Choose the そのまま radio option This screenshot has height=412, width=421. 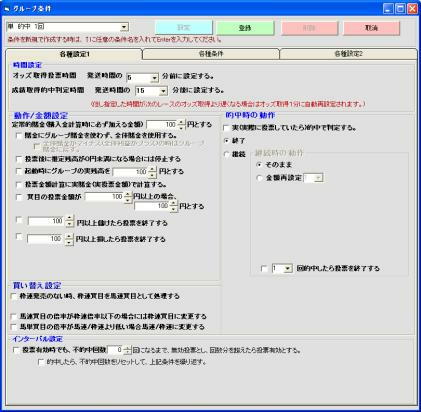(x=260, y=165)
